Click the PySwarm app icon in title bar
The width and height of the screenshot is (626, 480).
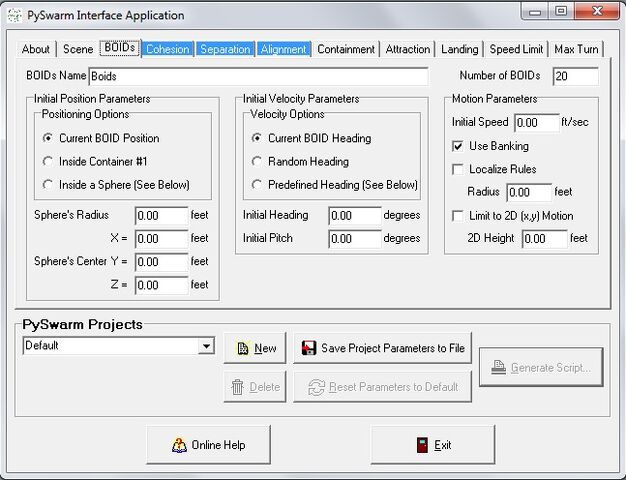click(15, 16)
